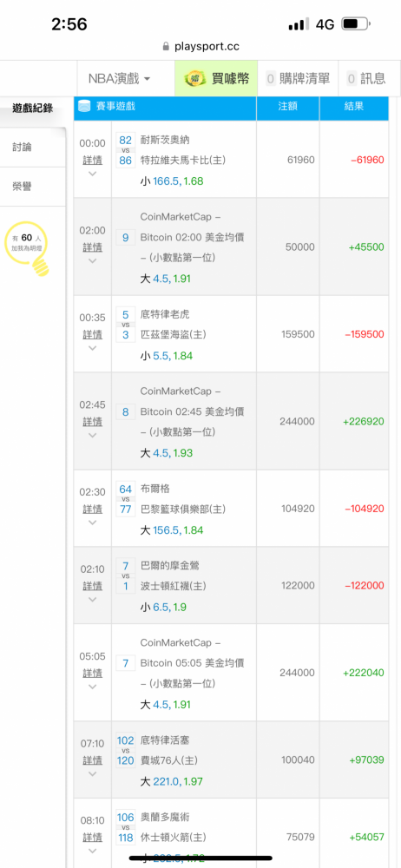The image size is (401, 868).
Task: Click team name 奧蘭多魔術
Action: click(x=165, y=817)
